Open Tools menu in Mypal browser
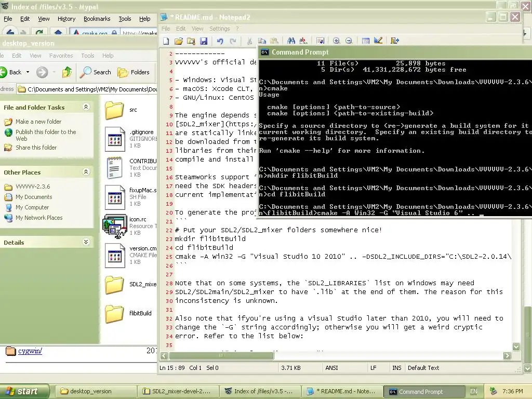The width and height of the screenshot is (532, 399). pos(125,19)
